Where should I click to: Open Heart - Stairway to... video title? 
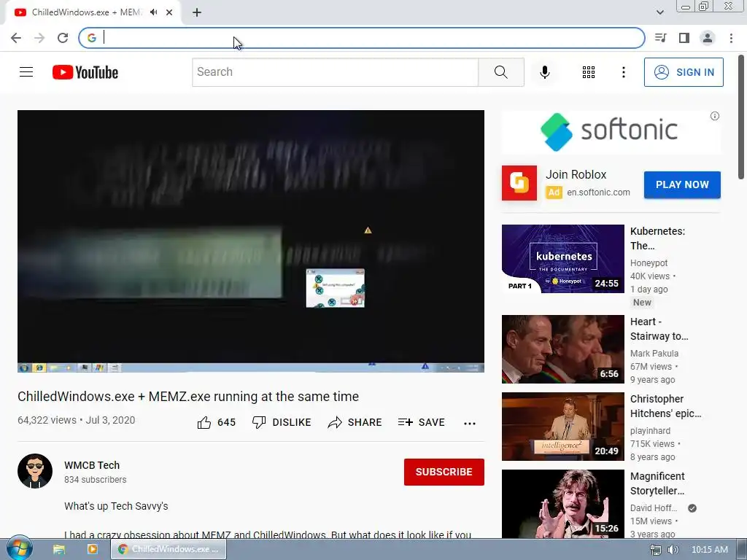[x=659, y=329]
